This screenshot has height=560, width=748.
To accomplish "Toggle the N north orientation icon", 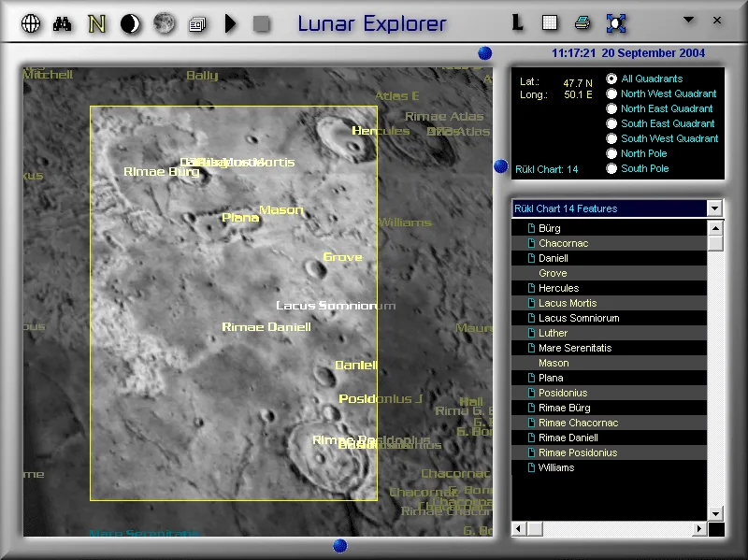I will click(x=97, y=23).
